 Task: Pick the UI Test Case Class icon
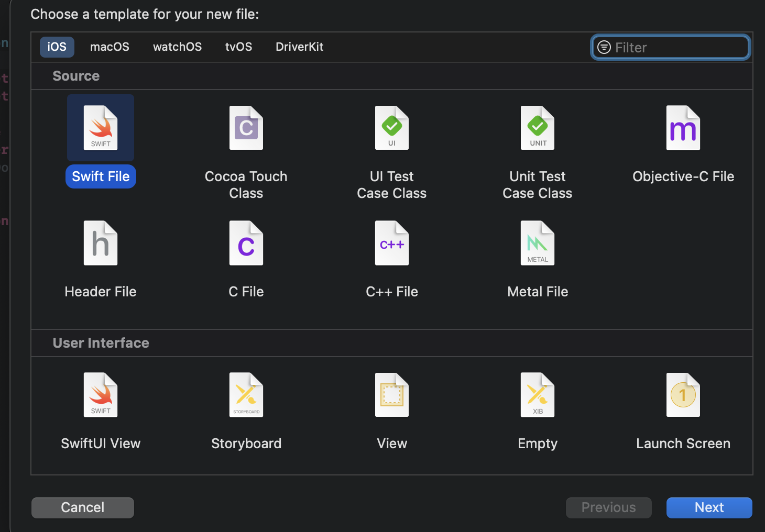(x=392, y=128)
